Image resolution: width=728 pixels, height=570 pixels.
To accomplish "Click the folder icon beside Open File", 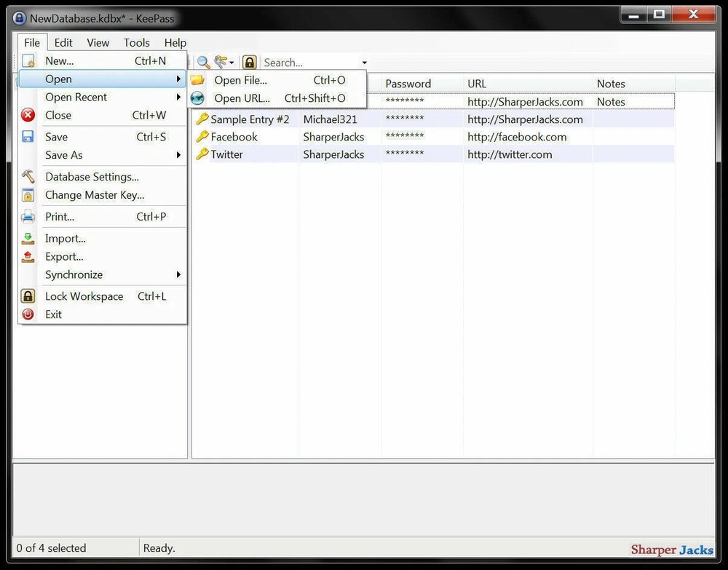I will point(197,80).
